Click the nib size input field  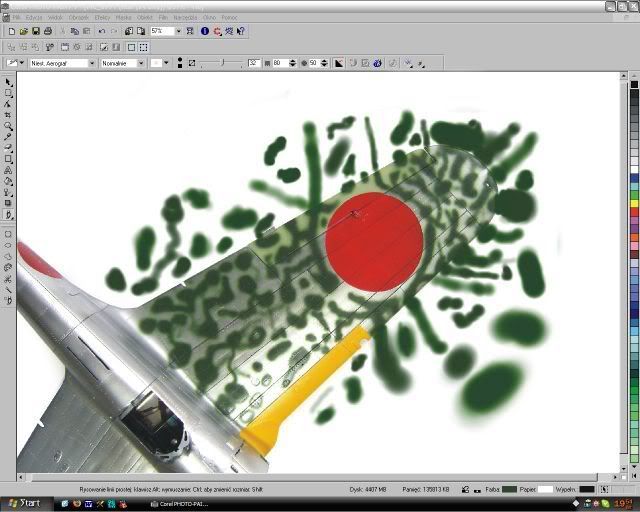pyautogui.click(x=254, y=63)
